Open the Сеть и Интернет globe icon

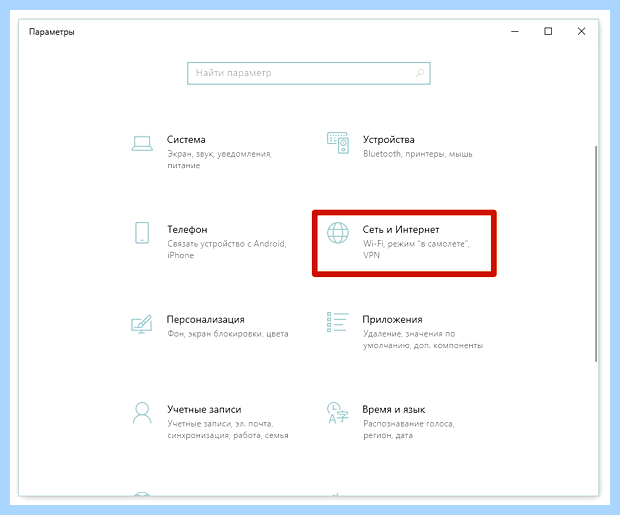coord(338,233)
